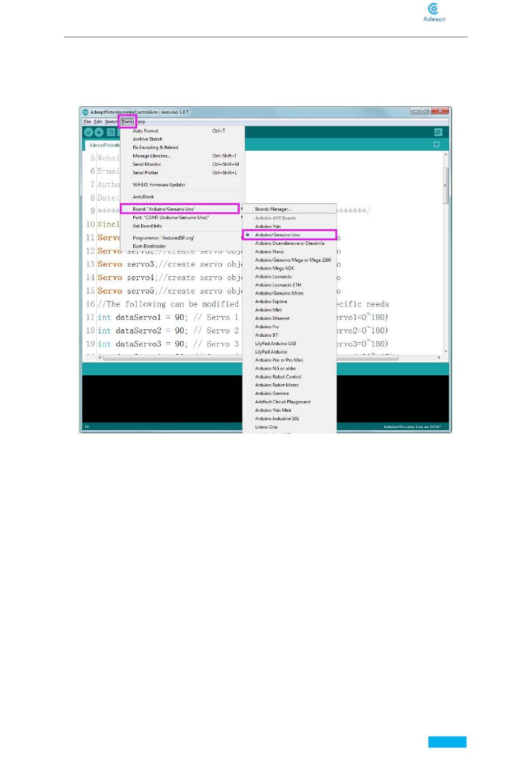
Task: Click the Verify checkmark toolbar icon
Action: [x=88, y=132]
